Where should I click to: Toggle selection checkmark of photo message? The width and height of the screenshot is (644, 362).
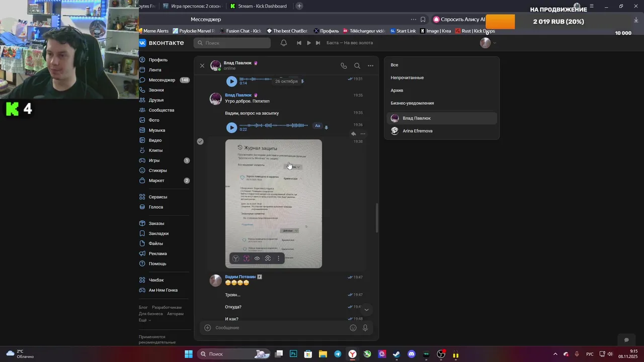(x=200, y=141)
